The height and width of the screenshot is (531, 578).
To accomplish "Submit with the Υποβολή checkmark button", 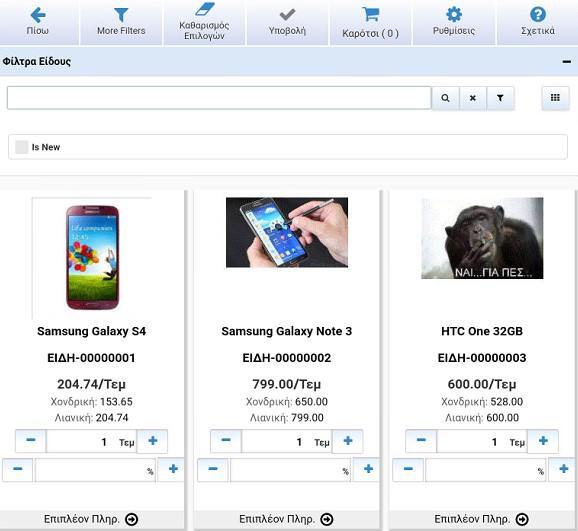I will point(287,22).
